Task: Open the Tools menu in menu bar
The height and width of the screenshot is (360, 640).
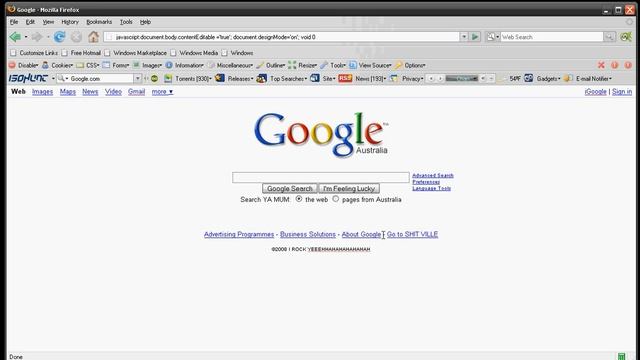Action: [126, 22]
